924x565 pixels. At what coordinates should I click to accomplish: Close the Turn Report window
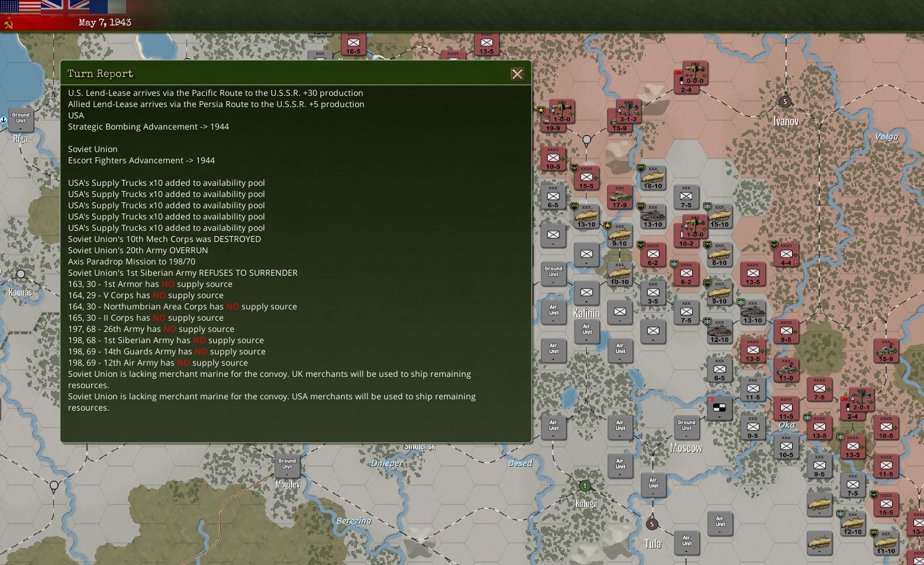pyautogui.click(x=517, y=74)
